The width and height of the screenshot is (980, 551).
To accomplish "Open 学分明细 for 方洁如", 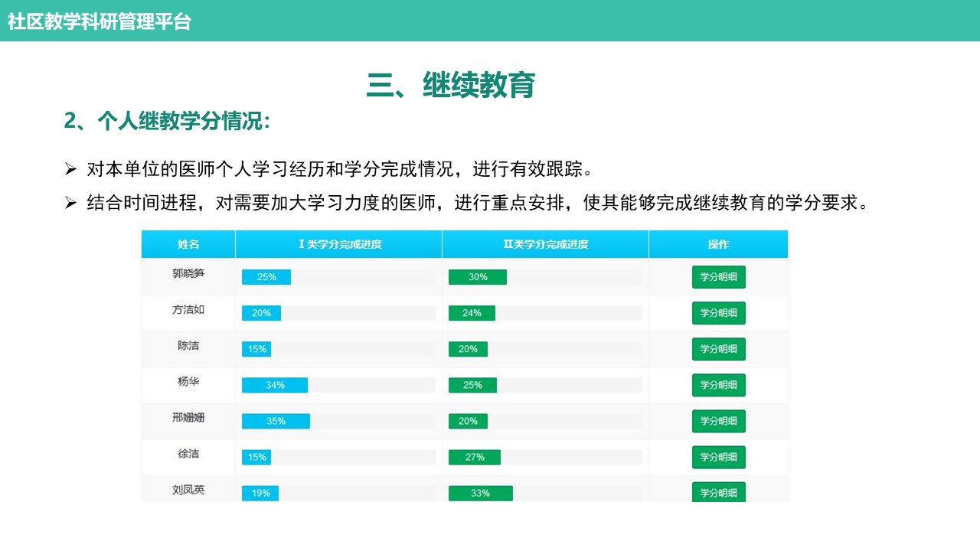I will 718,313.
